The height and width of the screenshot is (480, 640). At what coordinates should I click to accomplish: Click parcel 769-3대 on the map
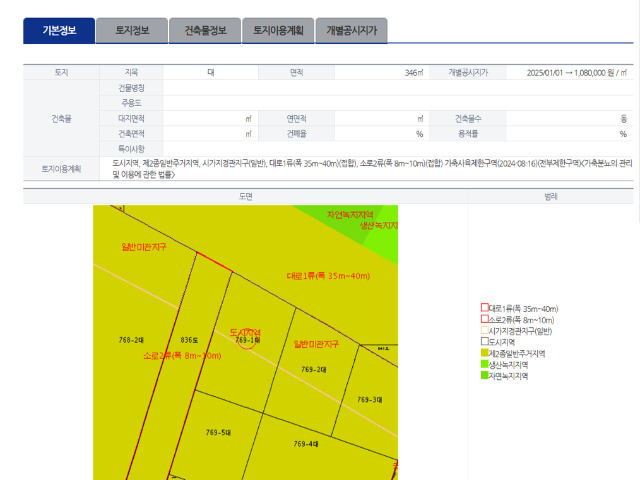(370, 399)
